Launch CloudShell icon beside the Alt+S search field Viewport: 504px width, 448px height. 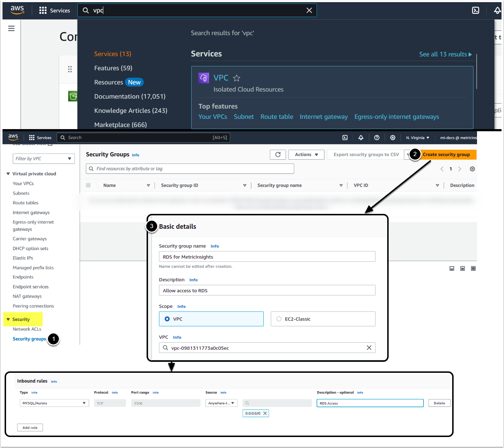pos(345,138)
